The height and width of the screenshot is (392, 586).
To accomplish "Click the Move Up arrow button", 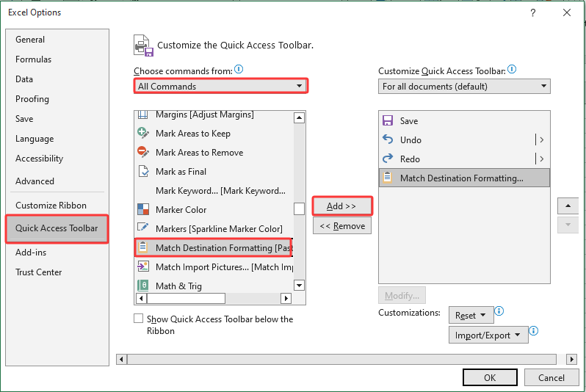I will [568, 206].
